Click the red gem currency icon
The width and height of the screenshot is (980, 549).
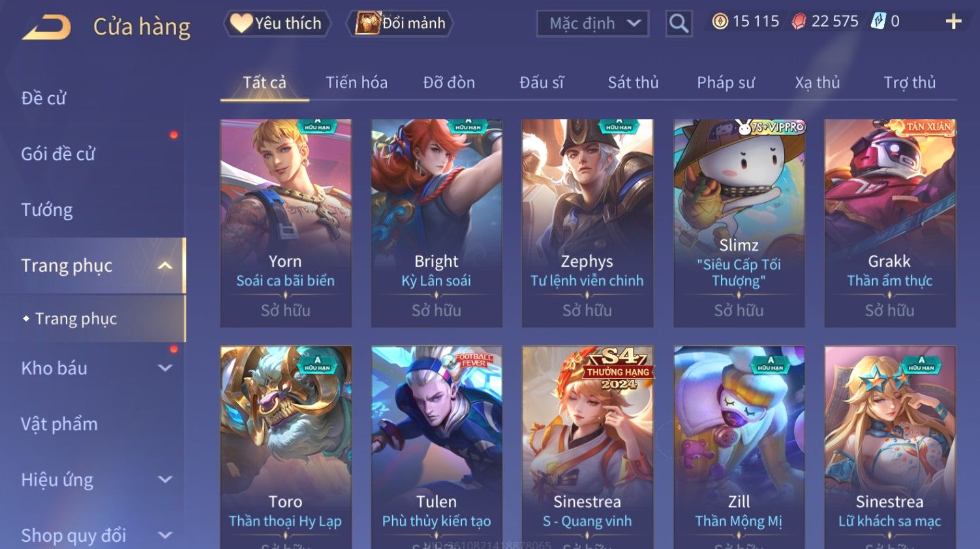pos(799,22)
